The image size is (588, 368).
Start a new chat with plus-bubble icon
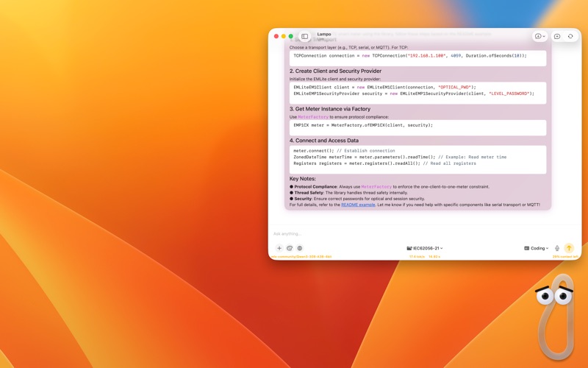click(x=557, y=36)
